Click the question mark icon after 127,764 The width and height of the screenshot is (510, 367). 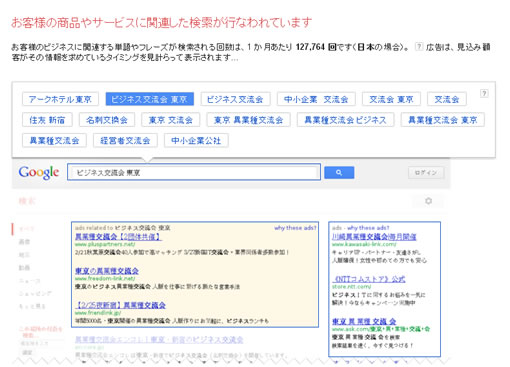(419, 47)
